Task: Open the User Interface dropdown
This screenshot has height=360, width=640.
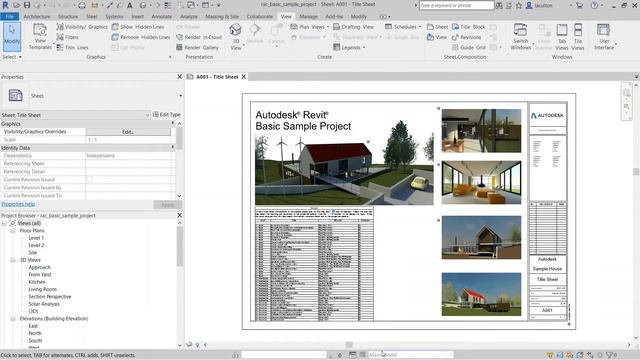Action: coord(604,37)
